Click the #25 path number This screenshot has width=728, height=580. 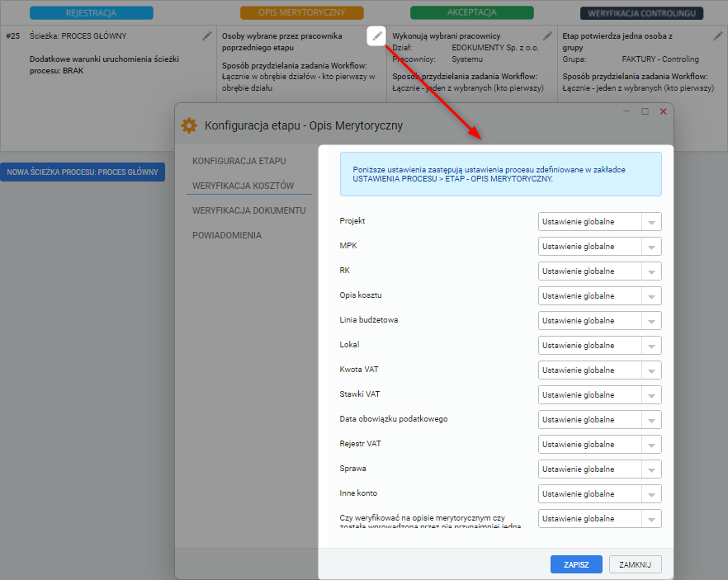(x=13, y=35)
